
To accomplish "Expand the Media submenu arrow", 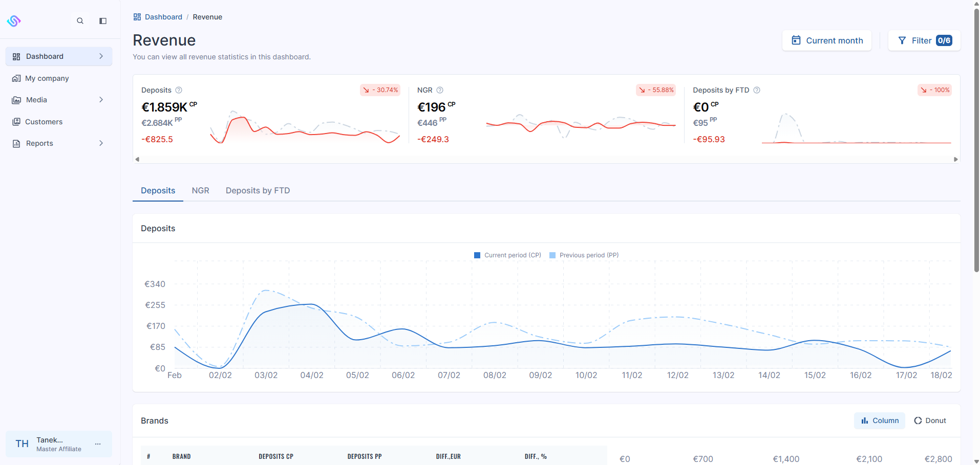I will (x=101, y=100).
